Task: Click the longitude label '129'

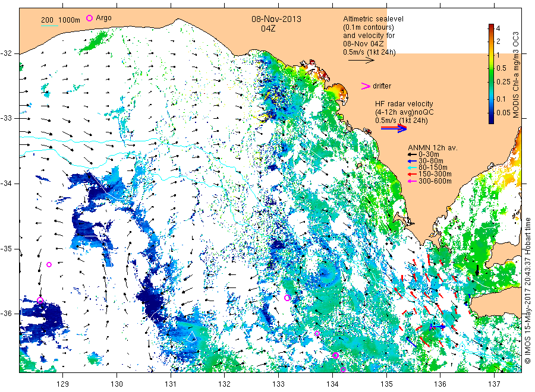Action: click(63, 384)
